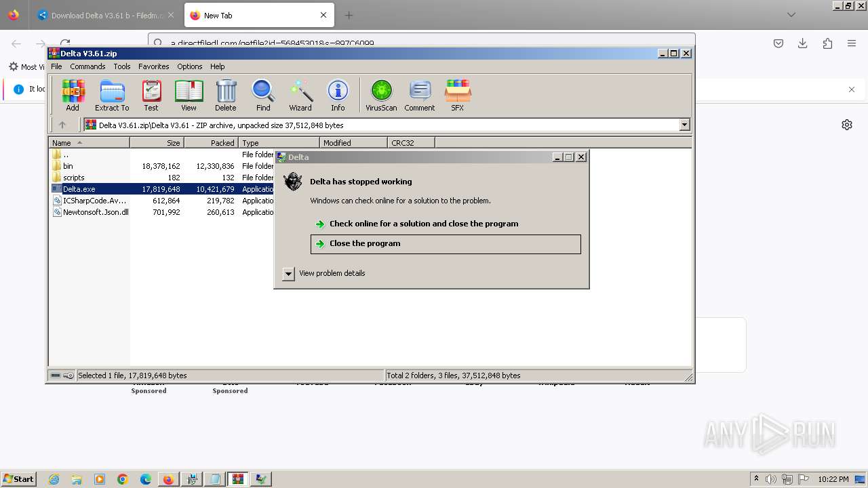Launch Google Chrome from taskbar
The image size is (868, 488).
click(123, 479)
